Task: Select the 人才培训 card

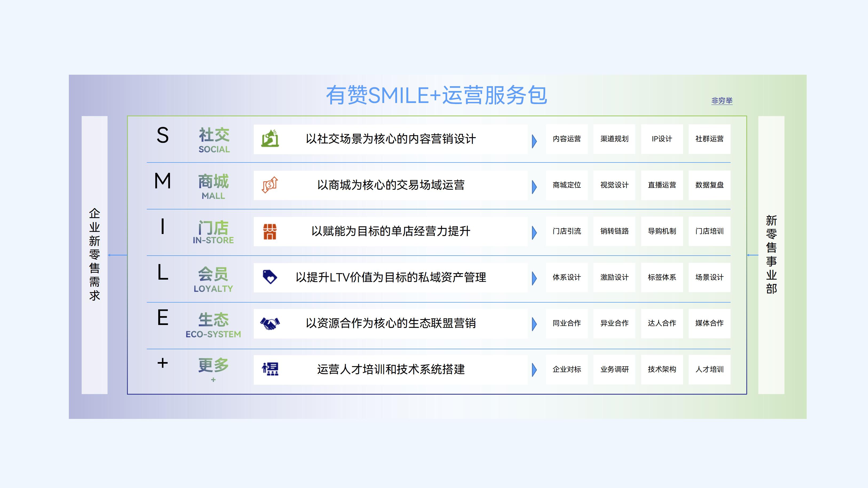Action: pos(709,370)
